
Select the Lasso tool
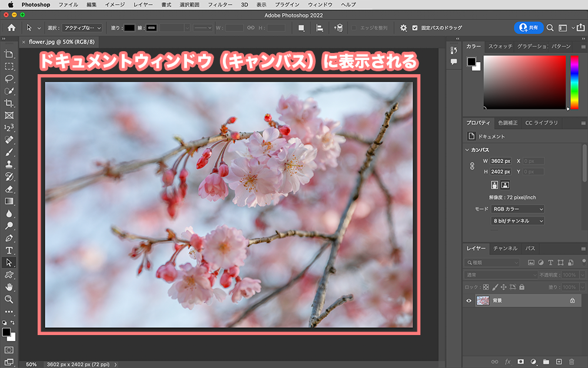click(x=9, y=78)
